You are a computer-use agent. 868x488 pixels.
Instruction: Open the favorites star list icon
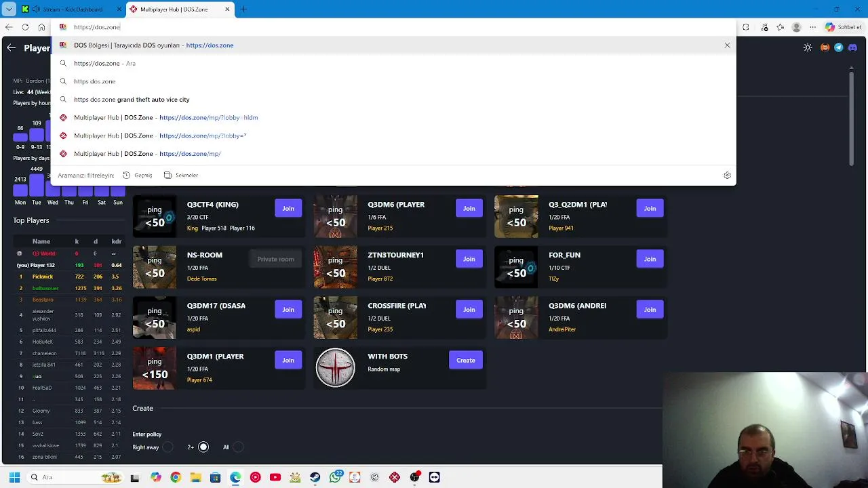pos(781,27)
